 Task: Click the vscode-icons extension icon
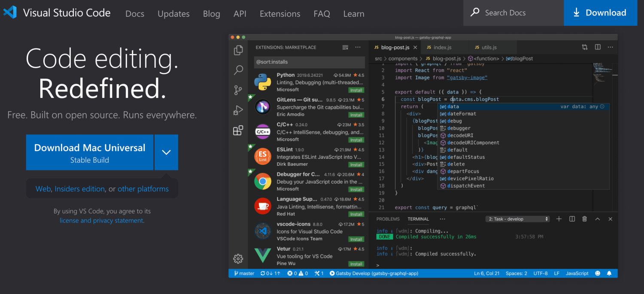pyautogui.click(x=262, y=231)
